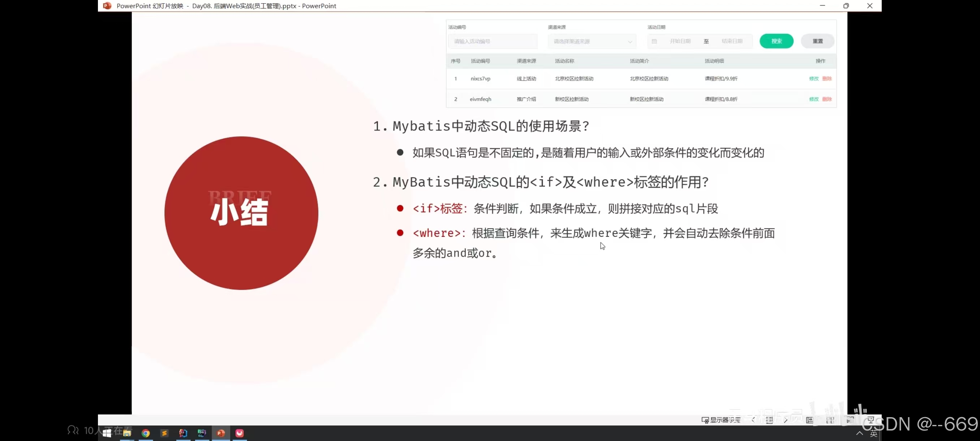
Task: Open File Explorer from the taskbar
Action: 127,433
